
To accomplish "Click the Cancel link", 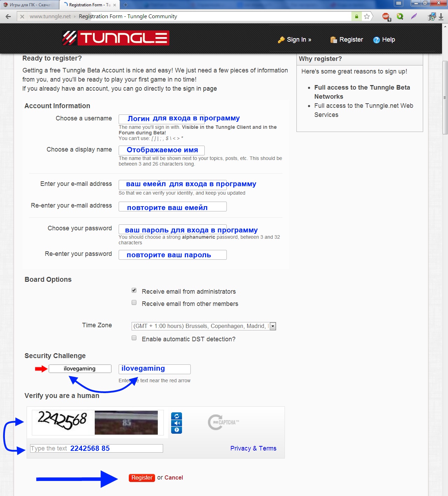I will point(174,478).
